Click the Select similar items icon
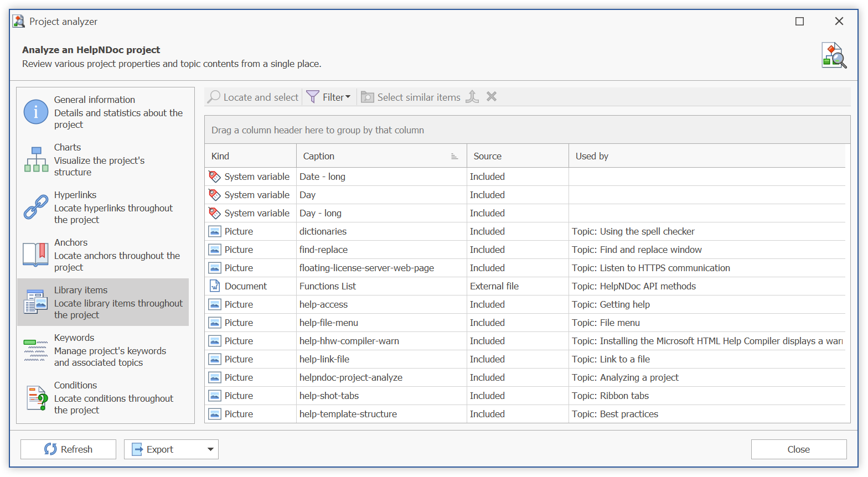Viewport: 868px width, 477px height. [x=367, y=97]
